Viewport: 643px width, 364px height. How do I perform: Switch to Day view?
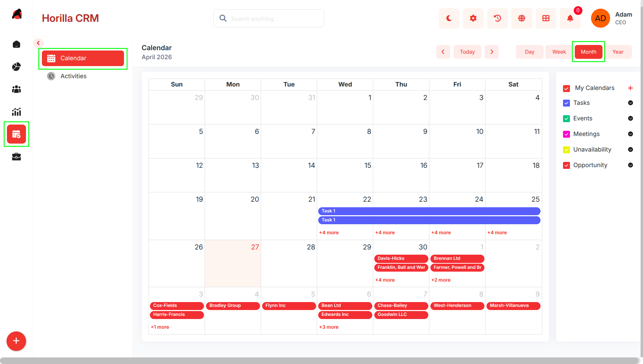529,52
